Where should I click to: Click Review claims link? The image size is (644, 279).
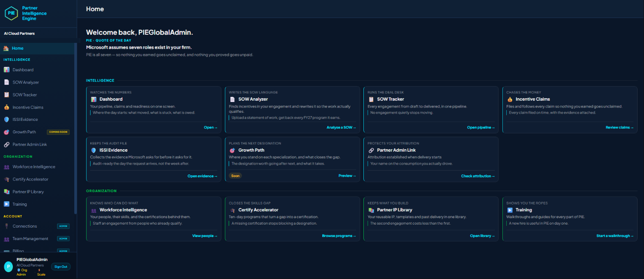[x=620, y=127]
